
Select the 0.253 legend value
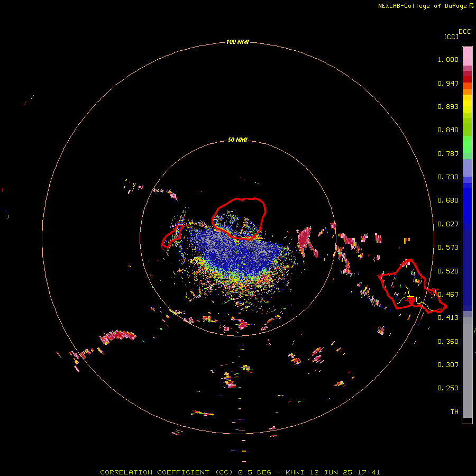coord(448,388)
